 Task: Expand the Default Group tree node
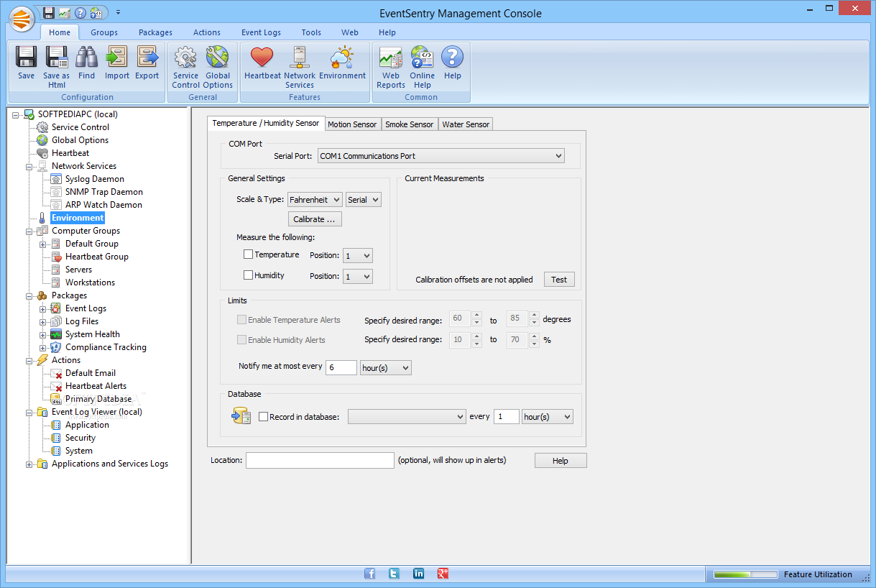(x=43, y=244)
